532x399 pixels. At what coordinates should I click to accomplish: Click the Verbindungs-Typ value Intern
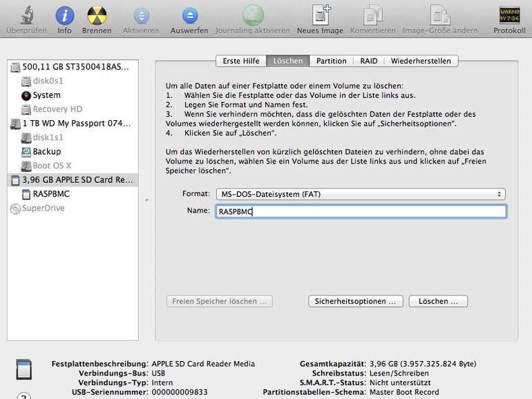tap(162, 382)
